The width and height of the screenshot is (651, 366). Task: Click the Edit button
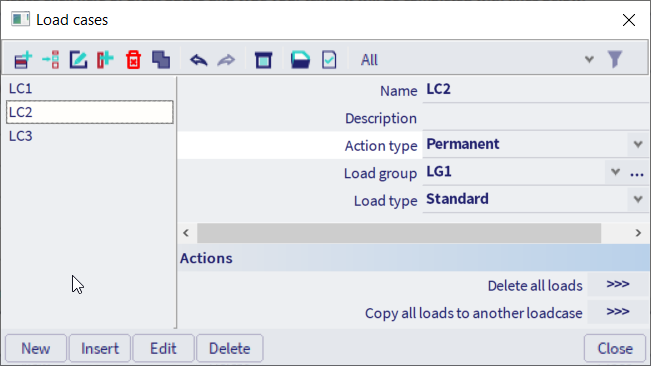click(164, 348)
